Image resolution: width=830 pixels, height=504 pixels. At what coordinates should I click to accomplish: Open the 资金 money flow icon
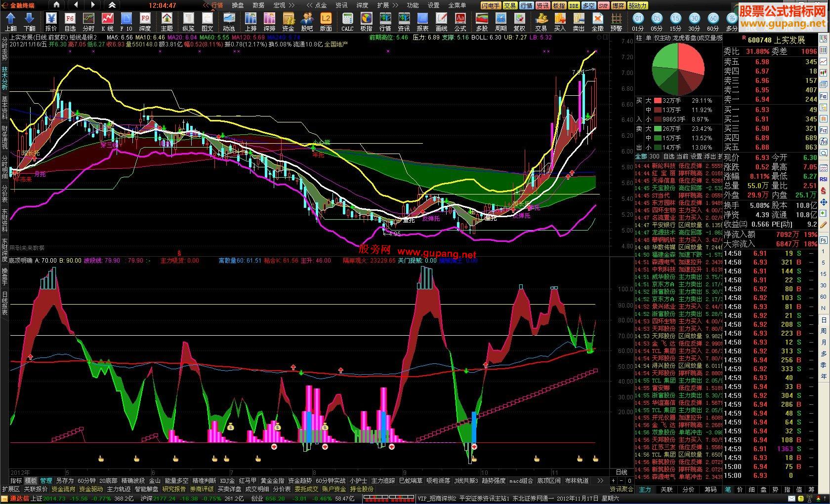click(288, 22)
